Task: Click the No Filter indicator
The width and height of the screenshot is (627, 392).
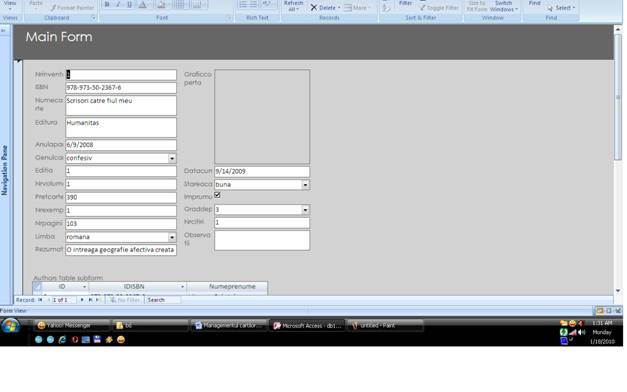Action: tap(125, 300)
